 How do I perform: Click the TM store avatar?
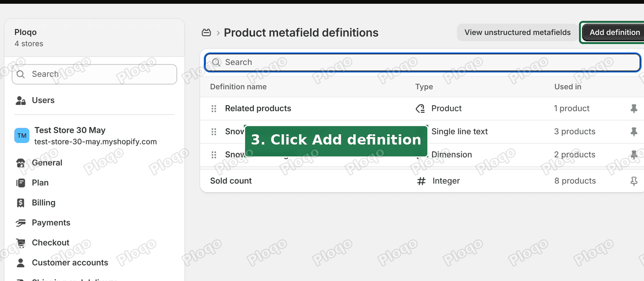pyautogui.click(x=22, y=136)
